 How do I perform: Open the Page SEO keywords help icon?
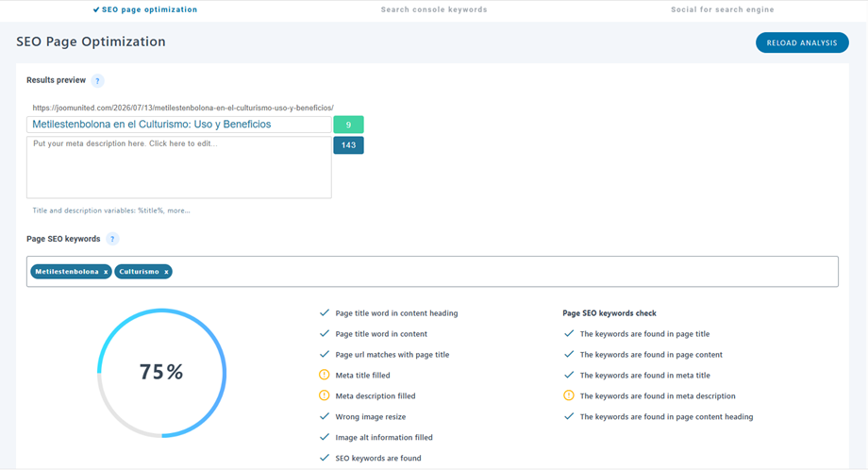pos(112,239)
